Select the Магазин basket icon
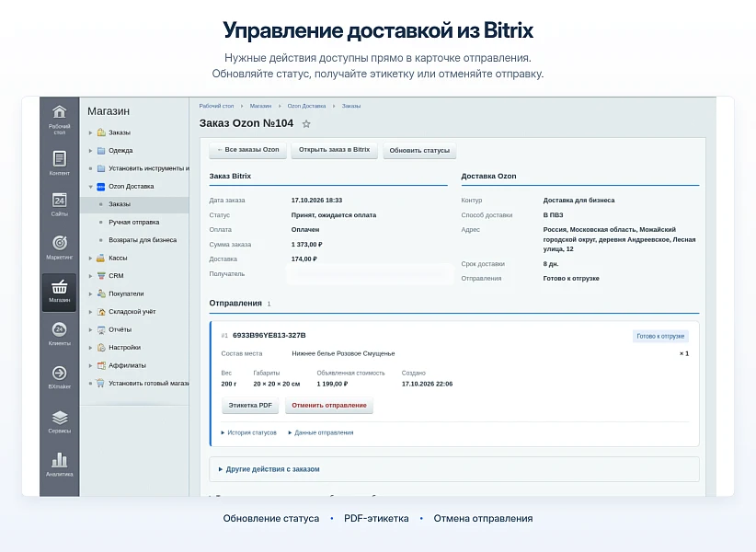 [59, 286]
